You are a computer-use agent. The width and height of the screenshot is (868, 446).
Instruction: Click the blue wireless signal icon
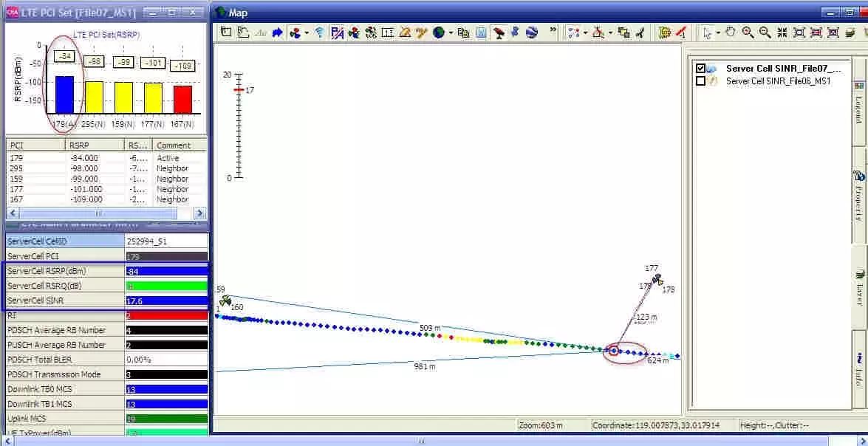click(x=320, y=32)
